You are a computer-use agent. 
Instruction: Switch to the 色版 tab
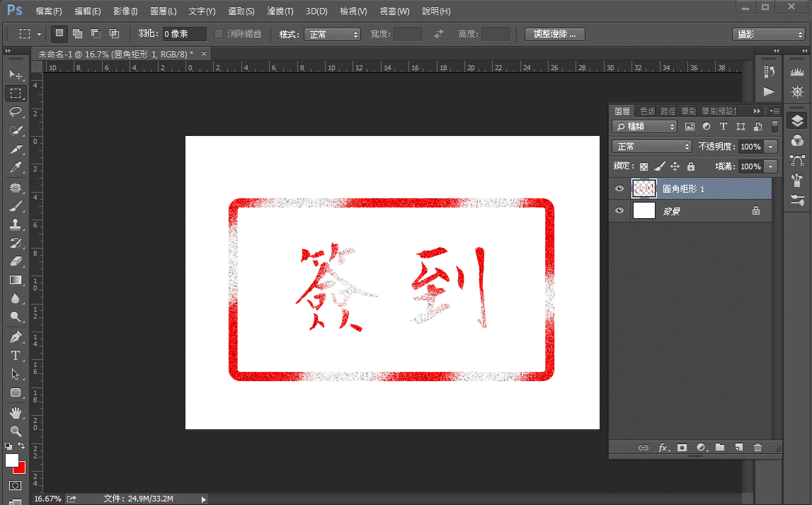(x=647, y=110)
